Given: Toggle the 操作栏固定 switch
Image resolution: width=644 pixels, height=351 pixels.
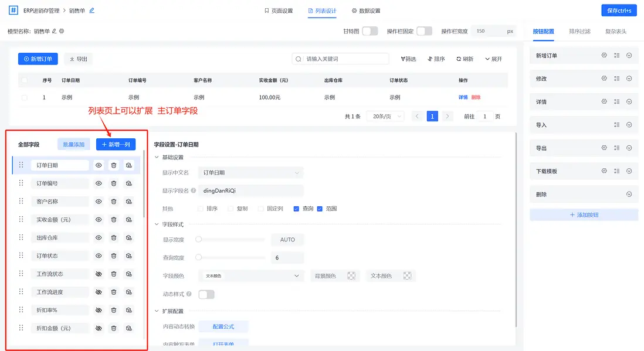Looking at the screenshot, I should (424, 31).
